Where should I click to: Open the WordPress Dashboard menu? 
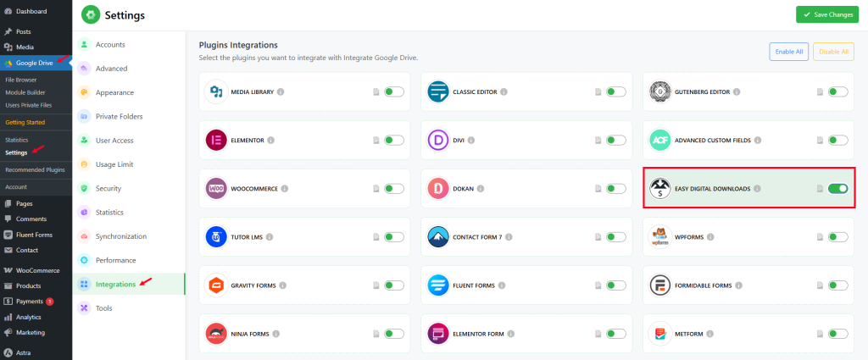pos(36,12)
